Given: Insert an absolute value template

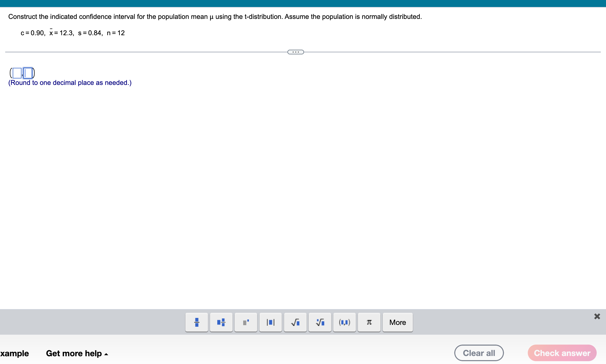Looking at the screenshot, I should pos(270,322).
